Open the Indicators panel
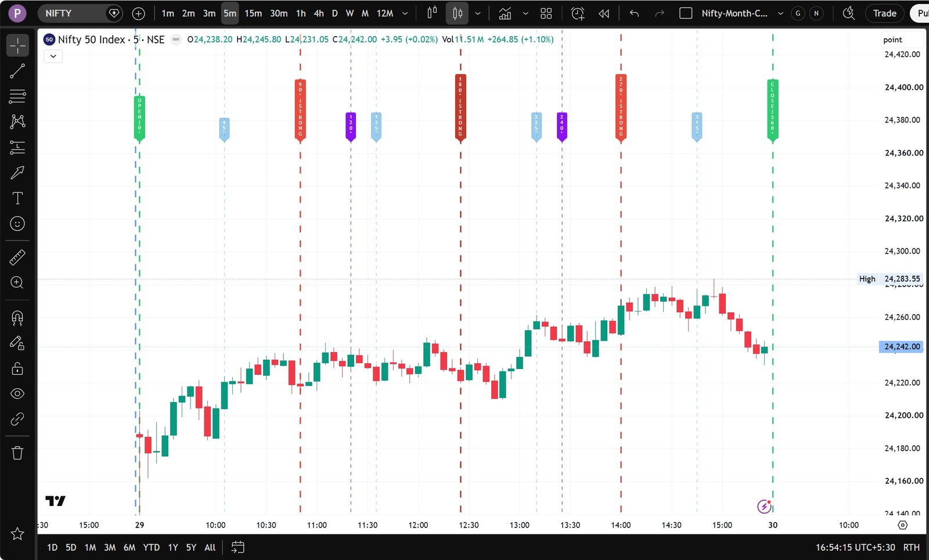This screenshot has width=929, height=560. coord(505,13)
